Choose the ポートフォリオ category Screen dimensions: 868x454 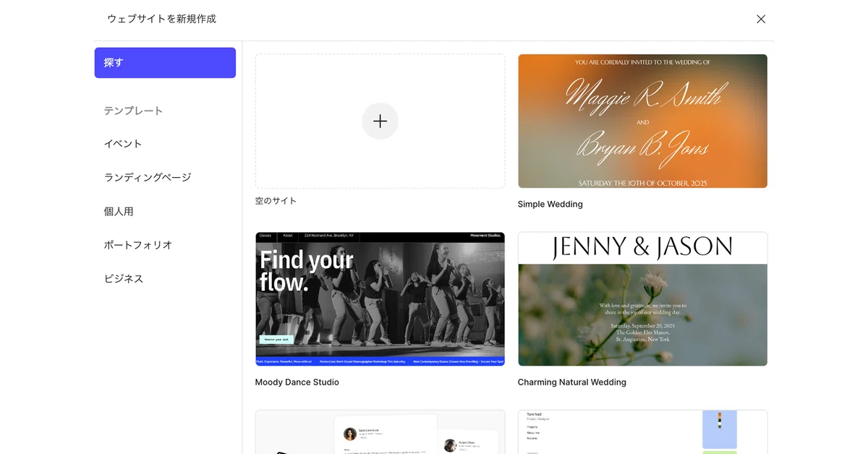pos(138,245)
